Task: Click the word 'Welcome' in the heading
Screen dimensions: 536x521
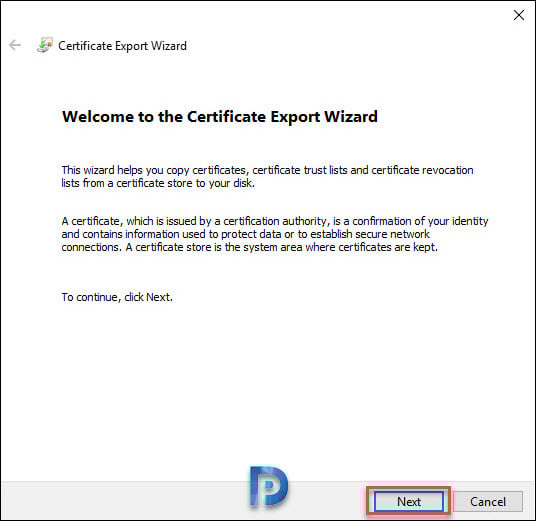Action: [x=98, y=117]
